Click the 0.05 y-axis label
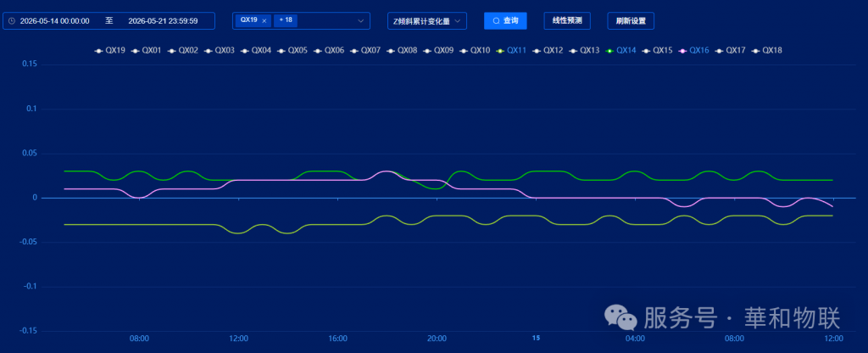 tap(29, 154)
